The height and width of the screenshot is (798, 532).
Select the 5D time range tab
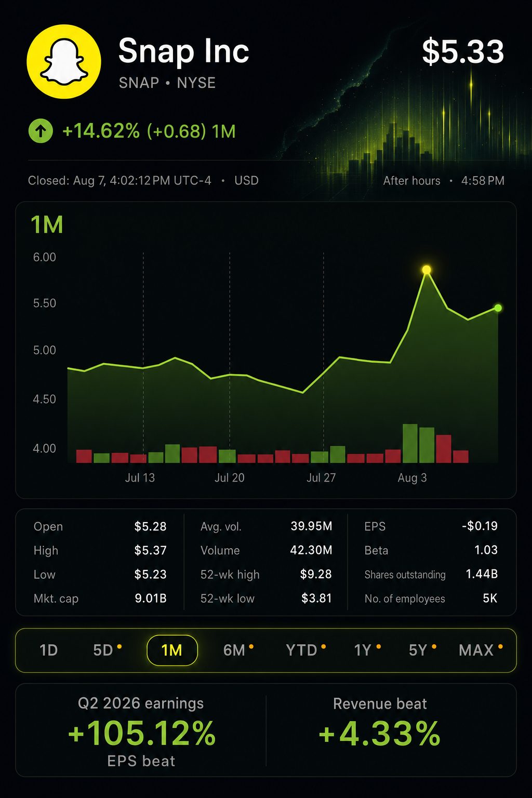103,650
